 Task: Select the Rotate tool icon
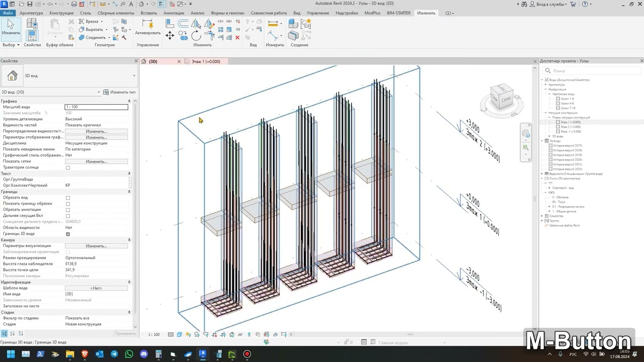[196, 36]
